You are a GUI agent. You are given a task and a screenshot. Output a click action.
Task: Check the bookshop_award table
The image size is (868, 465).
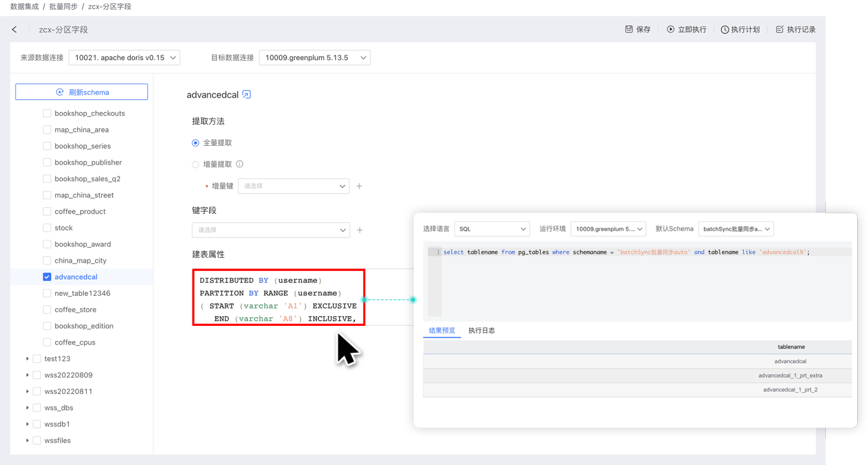[47, 244]
